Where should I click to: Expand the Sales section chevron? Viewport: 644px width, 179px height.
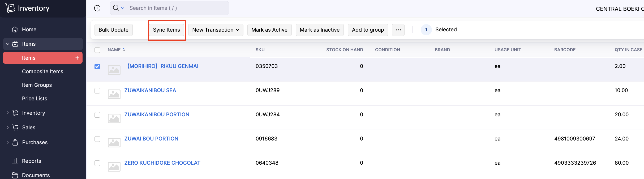click(8, 127)
